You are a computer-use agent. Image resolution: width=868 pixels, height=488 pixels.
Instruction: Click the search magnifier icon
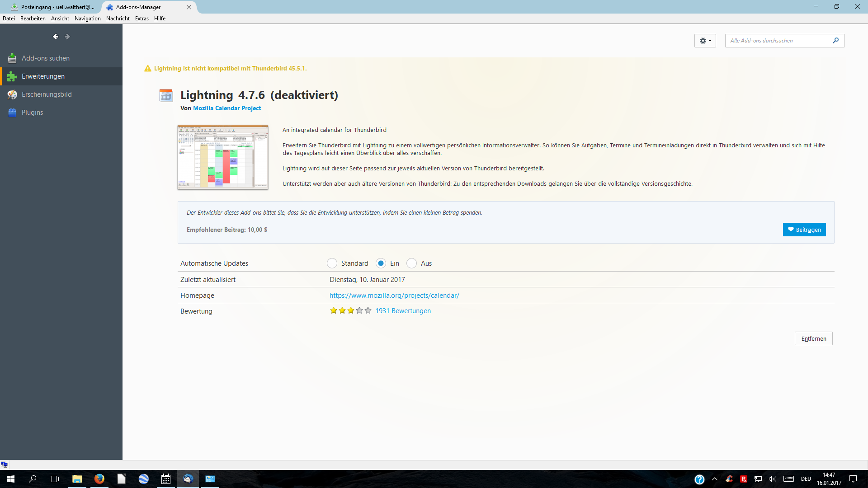point(835,41)
